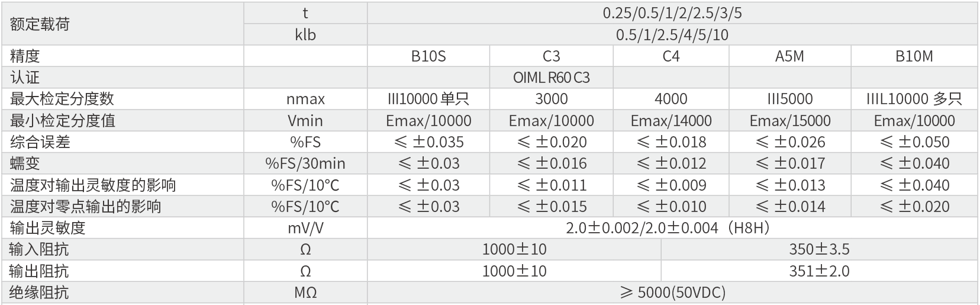Select the 5000(50VDC) insulation resistance cell

tap(672, 293)
